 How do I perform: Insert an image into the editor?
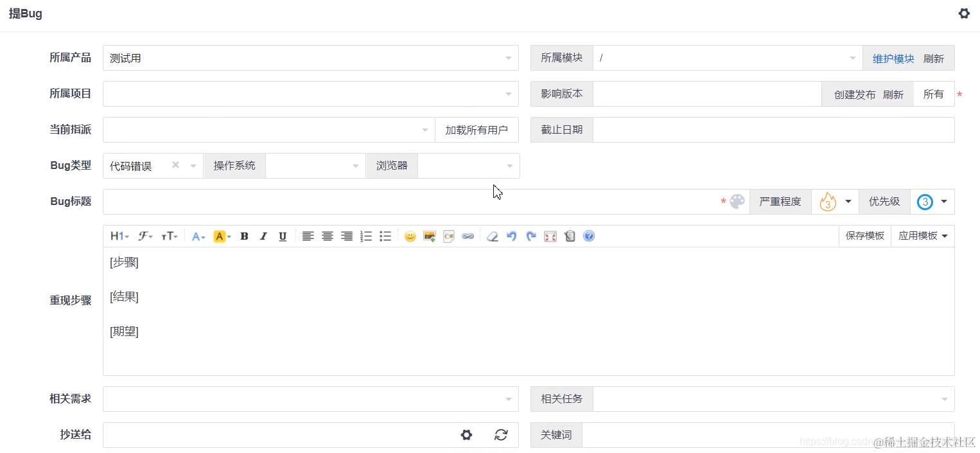[x=430, y=236]
